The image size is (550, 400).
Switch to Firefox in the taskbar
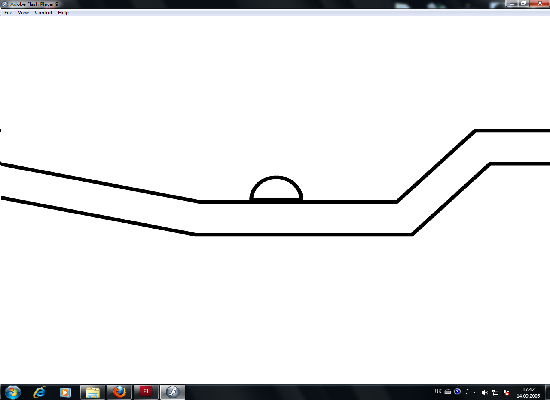click(x=119, y=392)
